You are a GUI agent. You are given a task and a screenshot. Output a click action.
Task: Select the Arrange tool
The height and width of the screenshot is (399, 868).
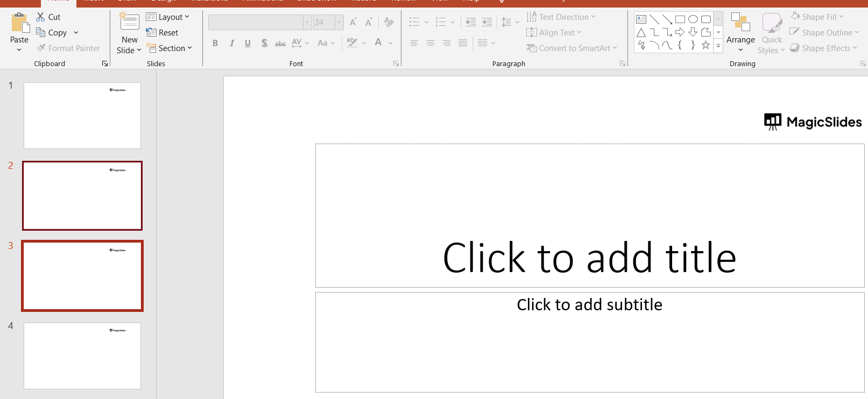[x=740, y=32]
